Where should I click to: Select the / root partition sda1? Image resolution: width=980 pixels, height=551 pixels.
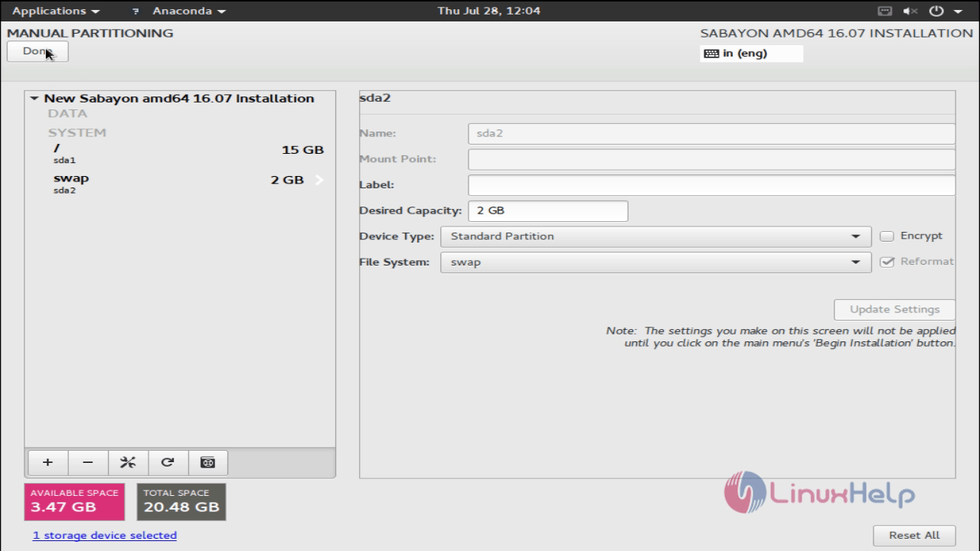coord(181,153)
